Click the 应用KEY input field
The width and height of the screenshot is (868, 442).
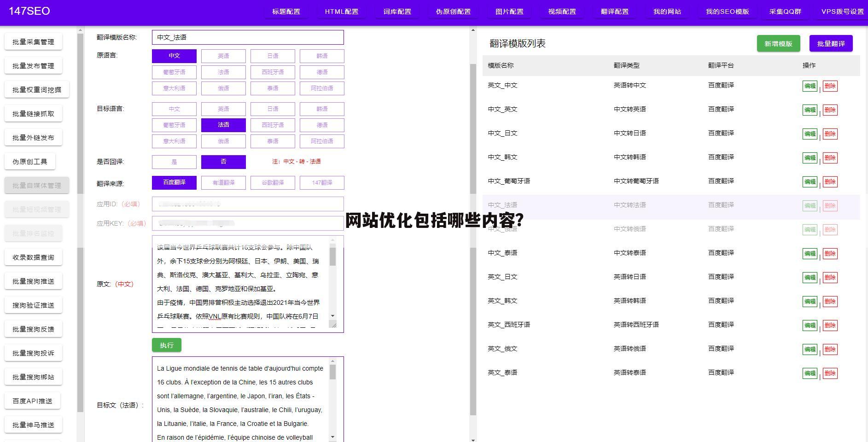pos(248,223)
